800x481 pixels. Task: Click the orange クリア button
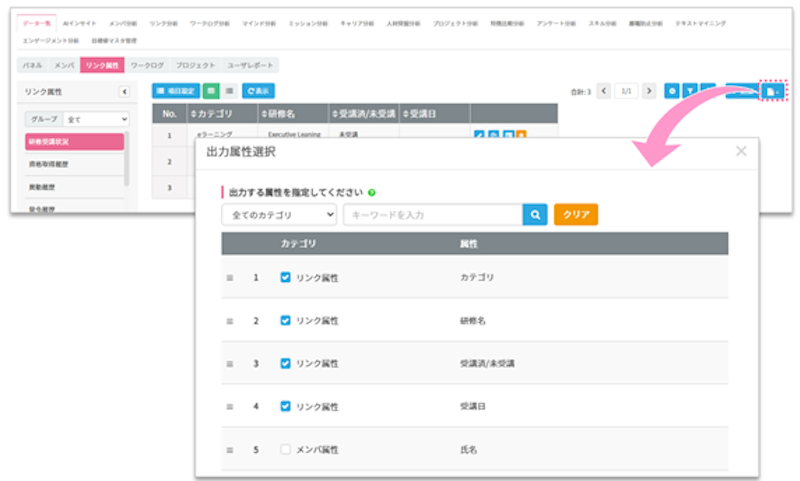pos(575,214)
